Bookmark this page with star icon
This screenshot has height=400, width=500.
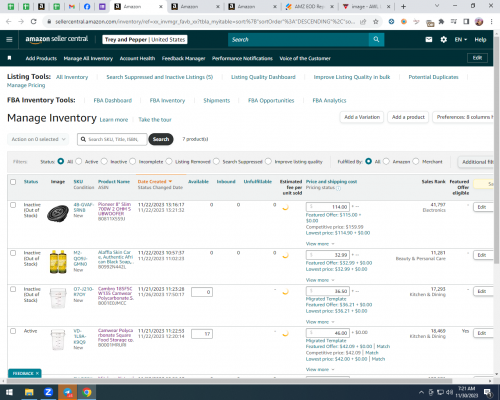pyautogui.click(x=376, y=22)
